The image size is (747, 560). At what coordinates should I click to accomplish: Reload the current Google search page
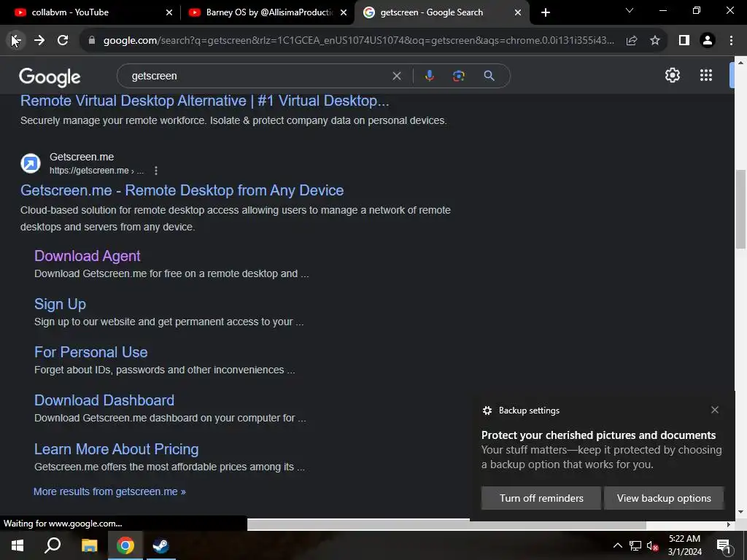point(63,41)
